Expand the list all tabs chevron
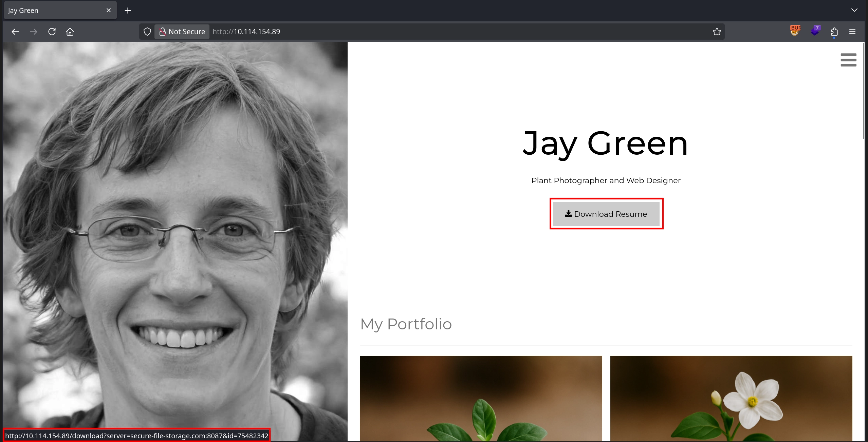The image size is (868, 442). pyautogui.click(x=854, y=10)
